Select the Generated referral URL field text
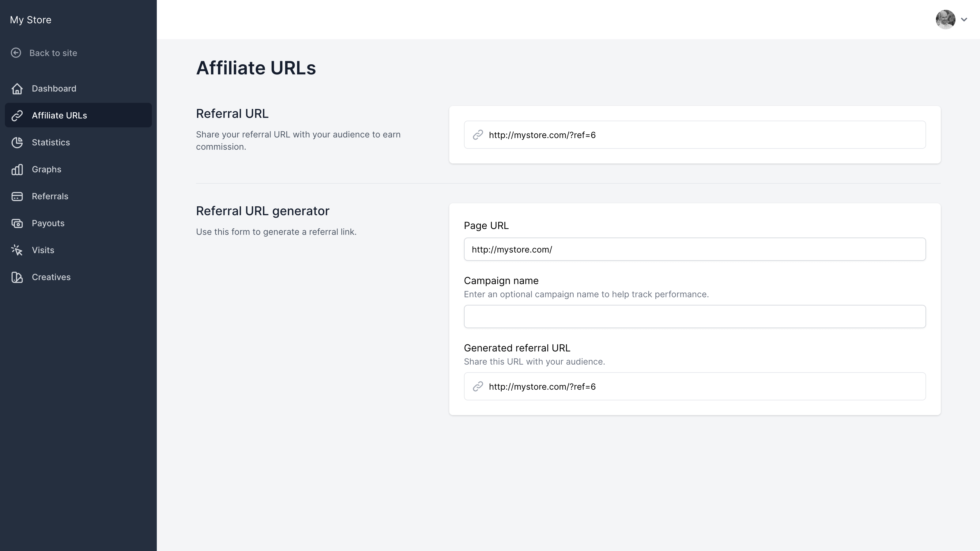The image size is (980, 551). pos(542,387)
